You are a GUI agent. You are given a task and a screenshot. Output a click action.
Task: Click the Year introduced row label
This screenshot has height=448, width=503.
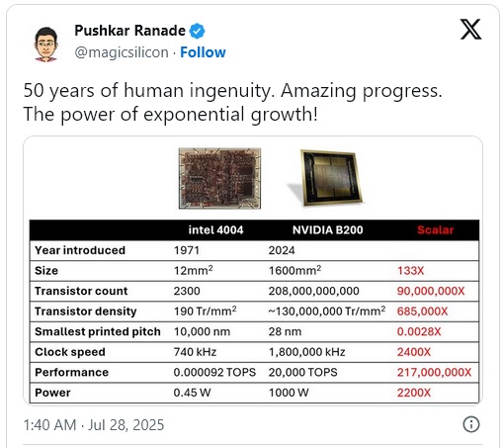80,250
